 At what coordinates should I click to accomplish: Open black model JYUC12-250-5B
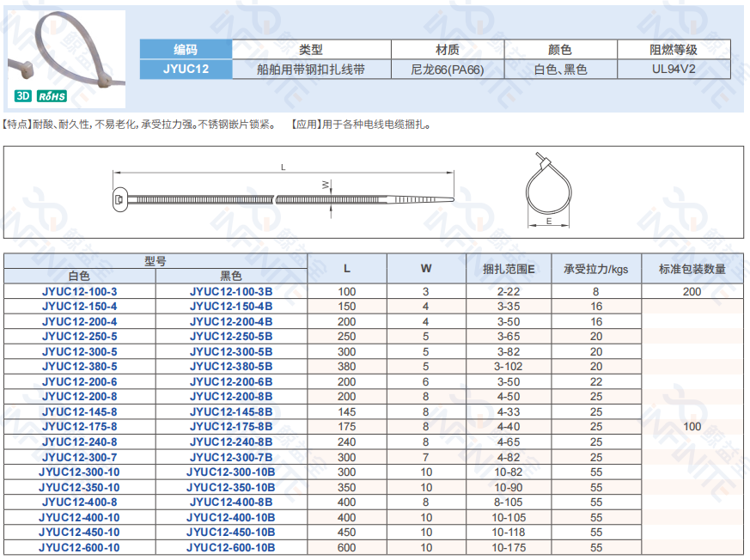pos(231,336)
